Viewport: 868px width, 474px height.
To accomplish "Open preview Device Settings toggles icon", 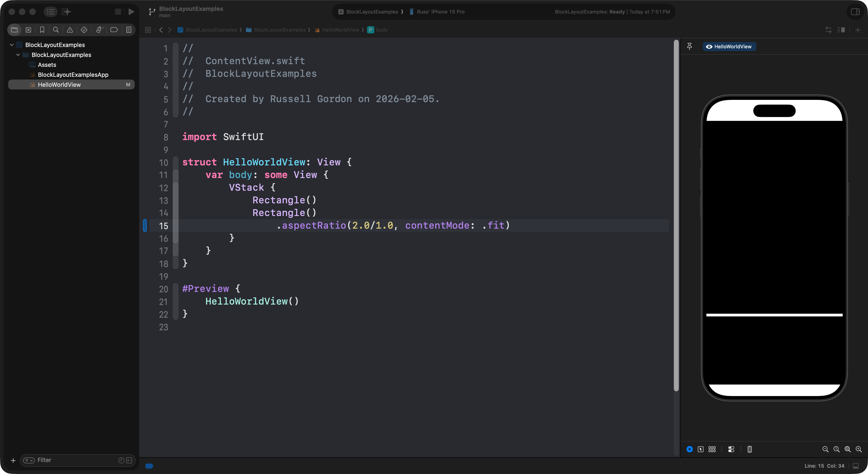I will (731, 449).
